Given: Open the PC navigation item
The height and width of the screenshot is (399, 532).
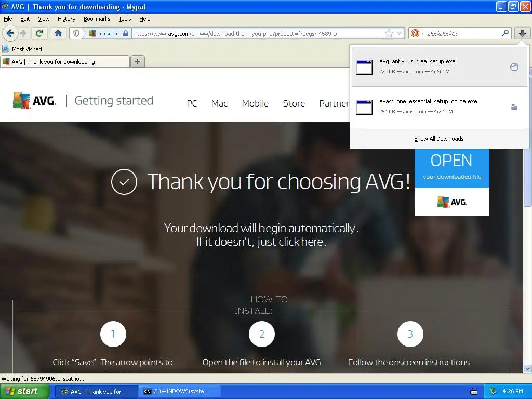Looking at the screenshot, I should click(192, 103).
